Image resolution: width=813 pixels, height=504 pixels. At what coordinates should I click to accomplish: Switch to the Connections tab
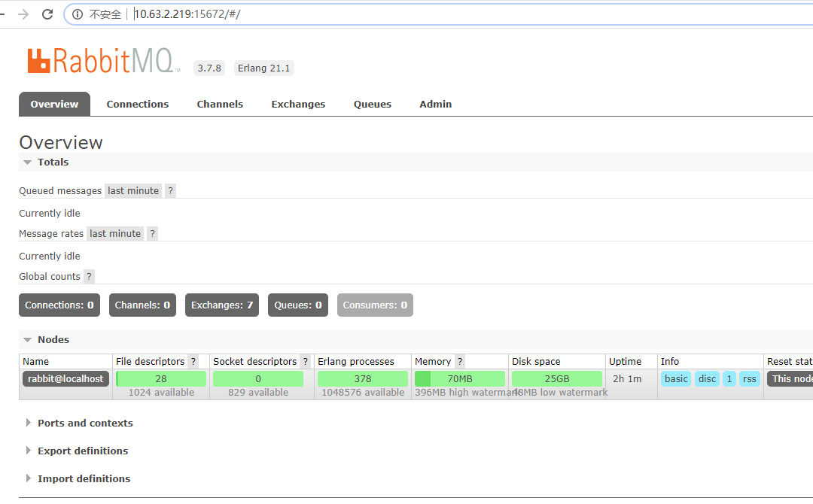coord(138,105)
